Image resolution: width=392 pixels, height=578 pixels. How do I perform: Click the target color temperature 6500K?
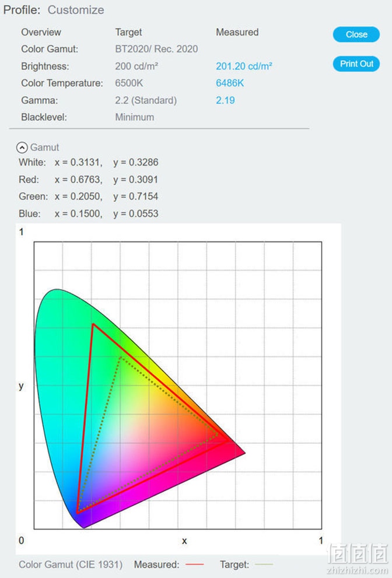(x=129, y=83)
